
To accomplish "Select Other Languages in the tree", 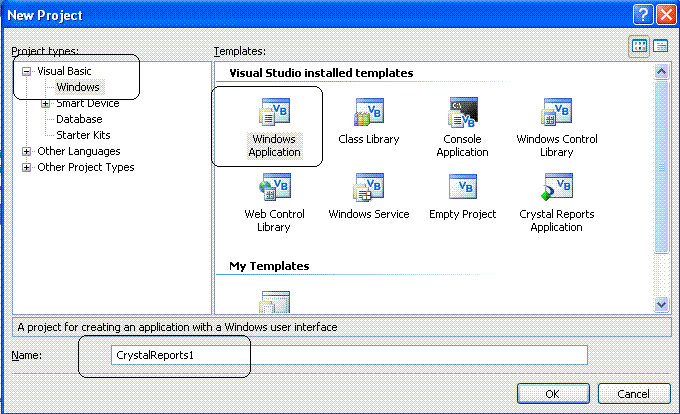I will [x=79, y=151].
